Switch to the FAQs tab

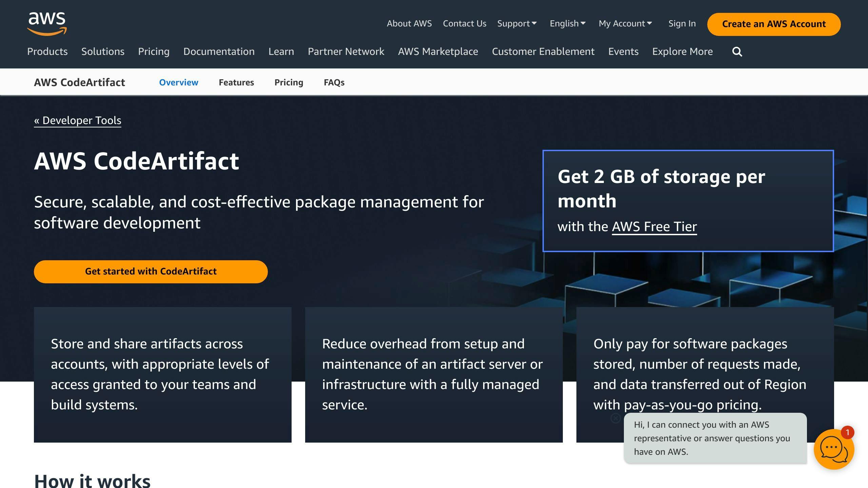click(x=334, y=82)
